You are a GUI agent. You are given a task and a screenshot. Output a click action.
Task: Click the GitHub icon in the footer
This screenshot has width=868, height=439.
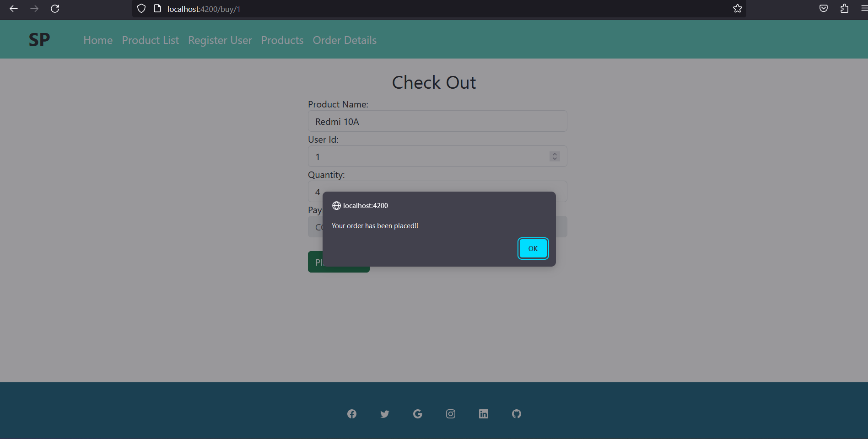(516, 414)
